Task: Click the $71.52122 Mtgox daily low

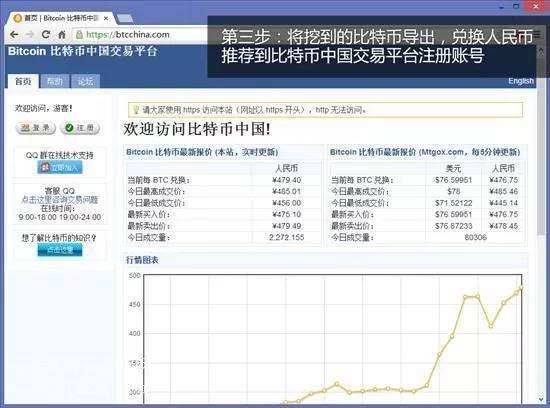Action: (454, 203)
